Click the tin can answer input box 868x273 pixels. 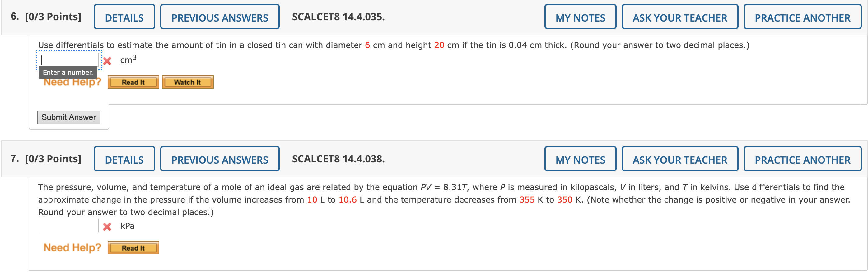pos(69,60)
